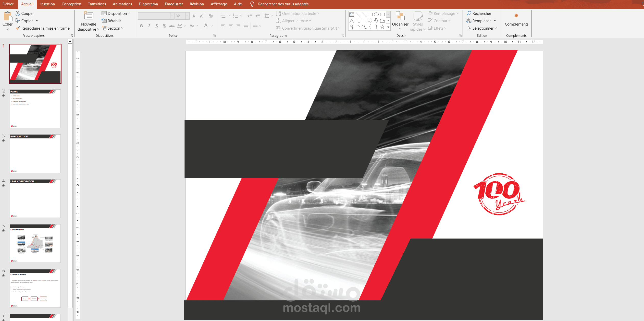Select the oval shape in gallery
The height and width of the screenshot is (321, 644).
pyautogui.click(x=376, y=15)
